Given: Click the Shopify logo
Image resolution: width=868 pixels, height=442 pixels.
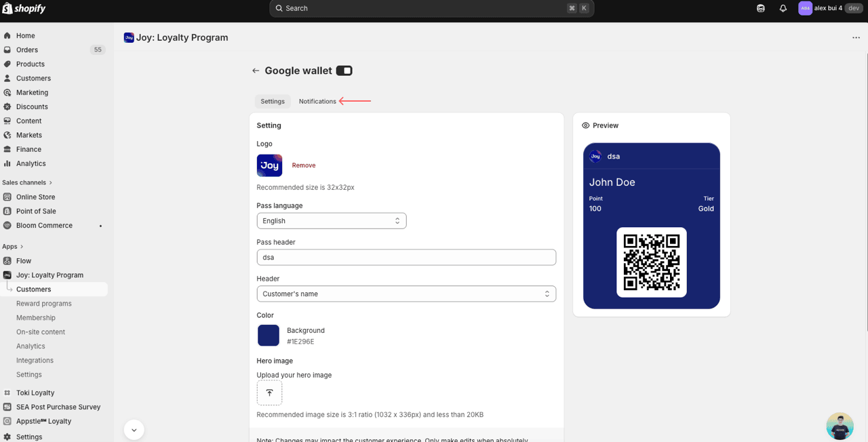Looking at the screenshot, I should (x=24, y=8).
